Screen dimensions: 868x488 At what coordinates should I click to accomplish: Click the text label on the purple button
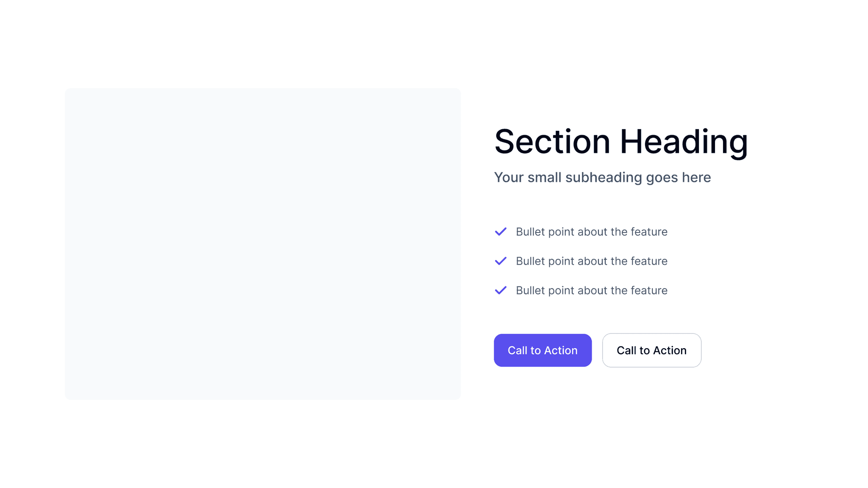point(542,350)
